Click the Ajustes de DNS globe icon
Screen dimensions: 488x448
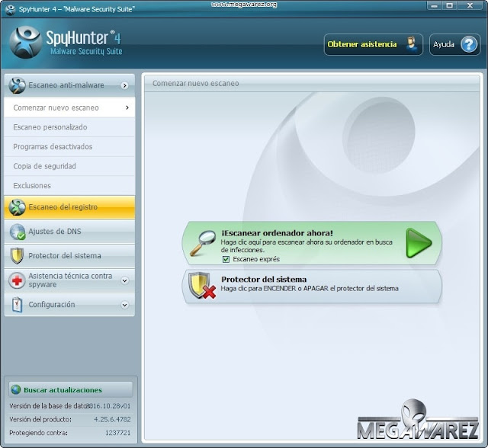(x=17, y=232)
